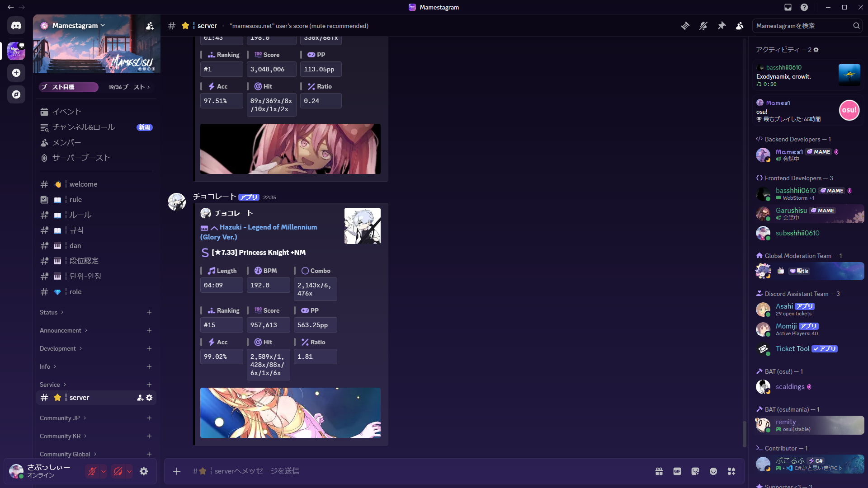868x488 pixels.
Task: Toggle notification mute bell in header
Action: point(703,26)
